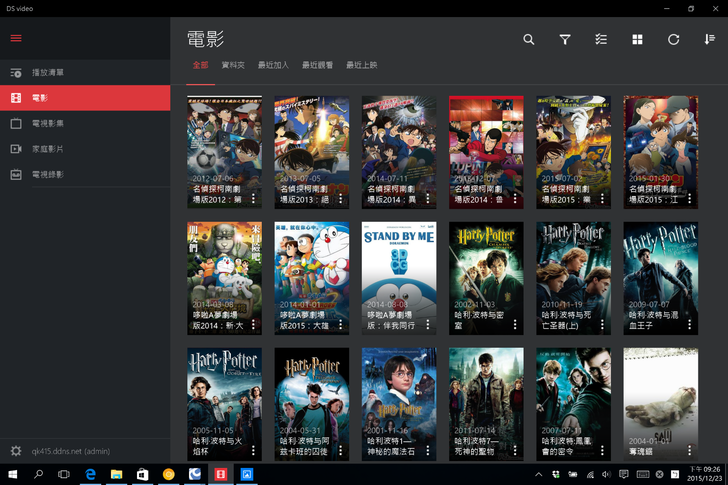Image resolution: width=728 pixels, height=485 pixels.
Task: Refresh the movie library
Action: [673, 40]
